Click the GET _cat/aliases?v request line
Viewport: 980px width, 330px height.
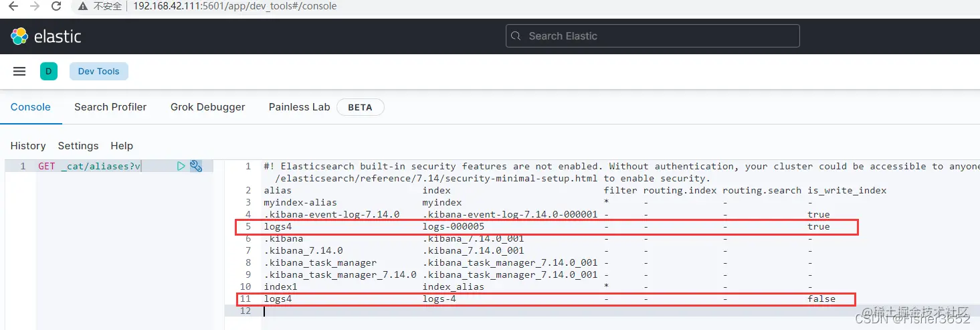point(89,166)
